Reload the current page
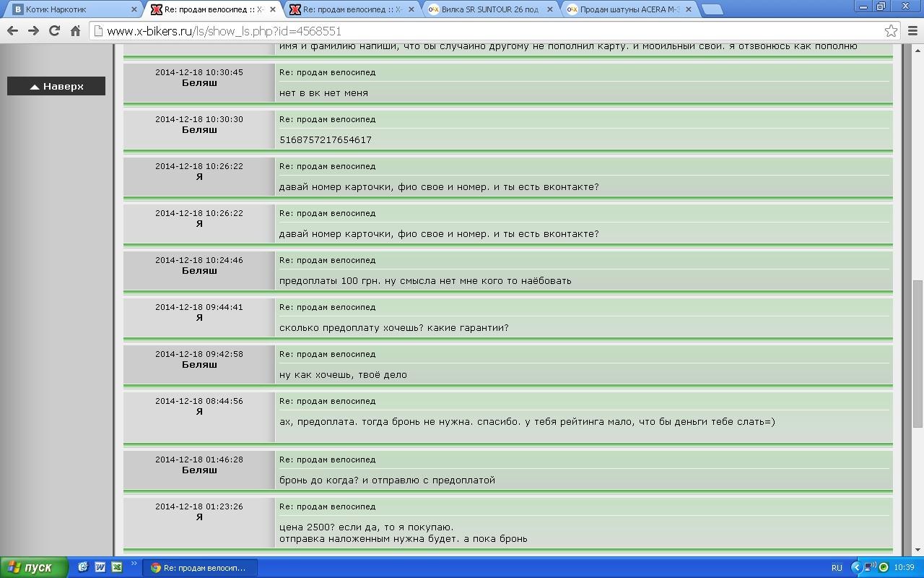The height and width of the screenshot is (578, 924). (54, 31)
